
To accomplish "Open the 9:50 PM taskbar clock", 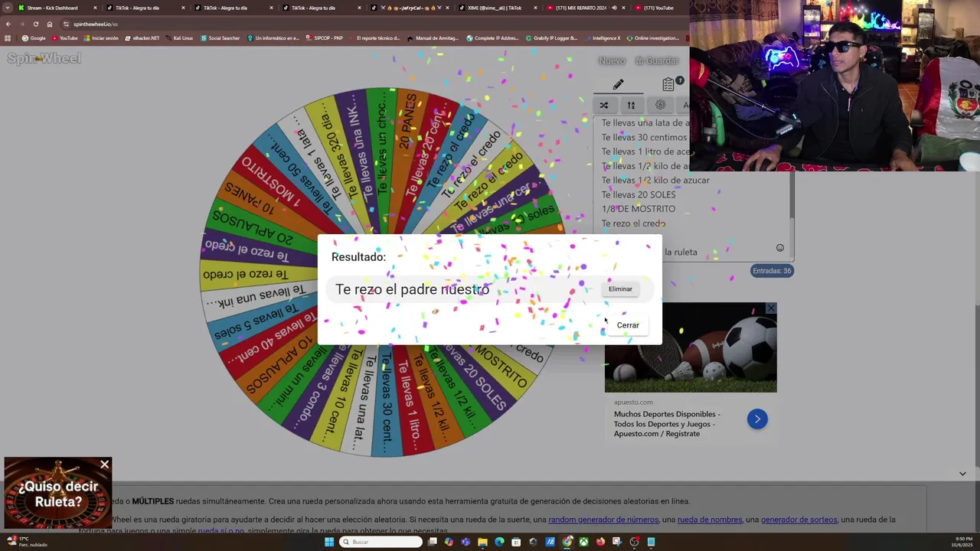I will (x=961, y=542).
